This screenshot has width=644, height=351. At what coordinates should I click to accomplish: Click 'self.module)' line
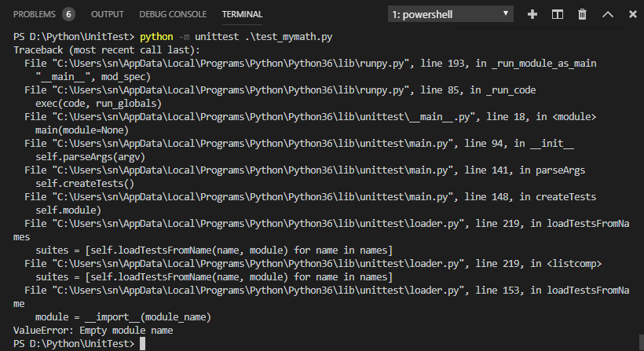pyautogui.click(x=68, y=210)
